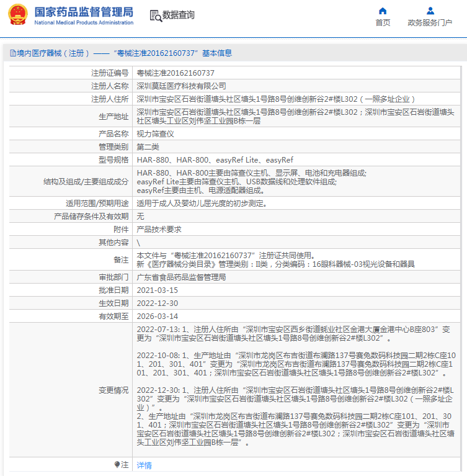Click the 产品名称 row label

[x=113, y=134]
